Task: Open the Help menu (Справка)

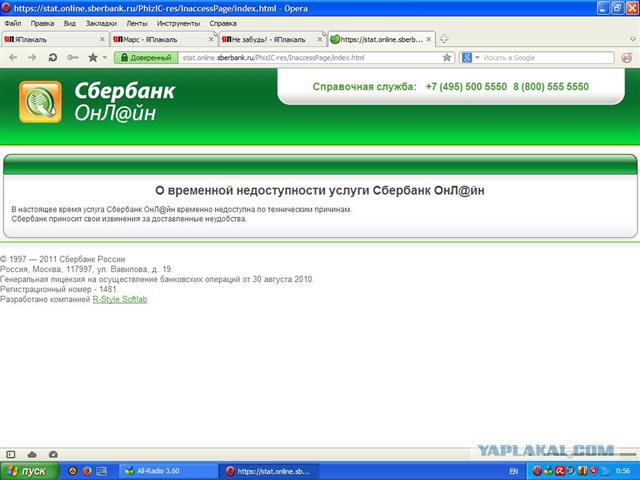Action: pyautogui.click(x=223, y=23)
